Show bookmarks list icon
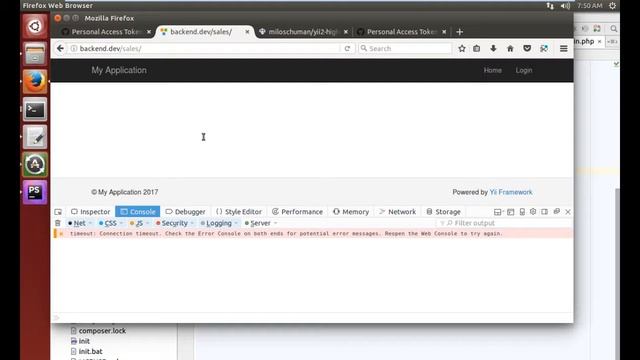The width and height of the screenshot is (640, 360). pos(476,48)
